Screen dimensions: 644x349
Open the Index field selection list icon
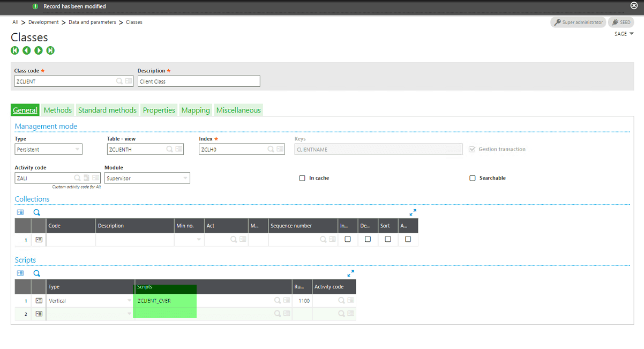(280, 150)
